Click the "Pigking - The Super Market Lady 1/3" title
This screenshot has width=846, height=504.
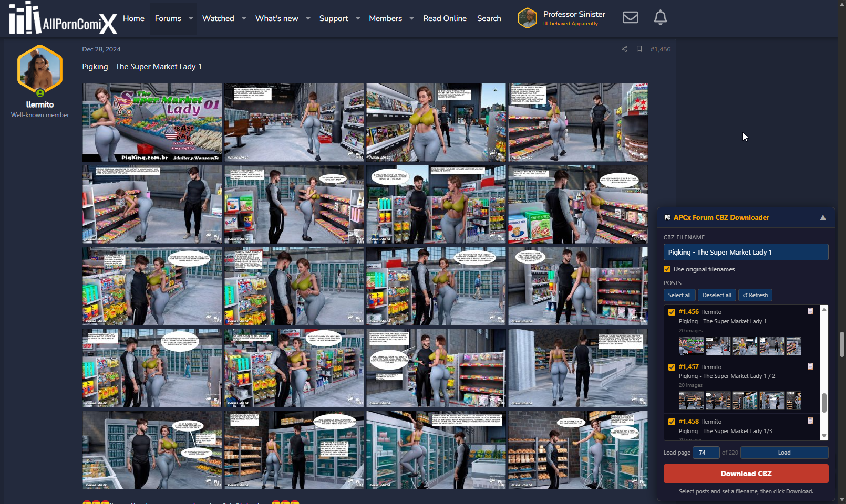tap(725, 431)
